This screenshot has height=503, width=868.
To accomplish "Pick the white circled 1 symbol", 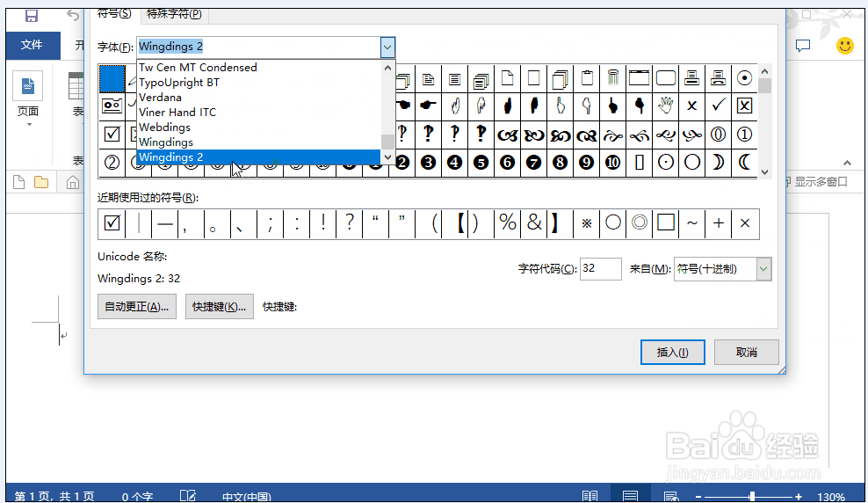I will coord(744,135).
